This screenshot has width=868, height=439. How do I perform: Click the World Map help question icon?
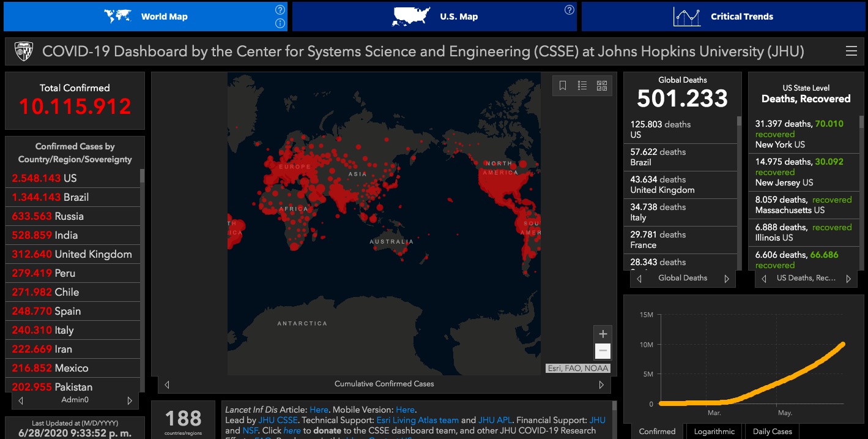tap(280, 10)
